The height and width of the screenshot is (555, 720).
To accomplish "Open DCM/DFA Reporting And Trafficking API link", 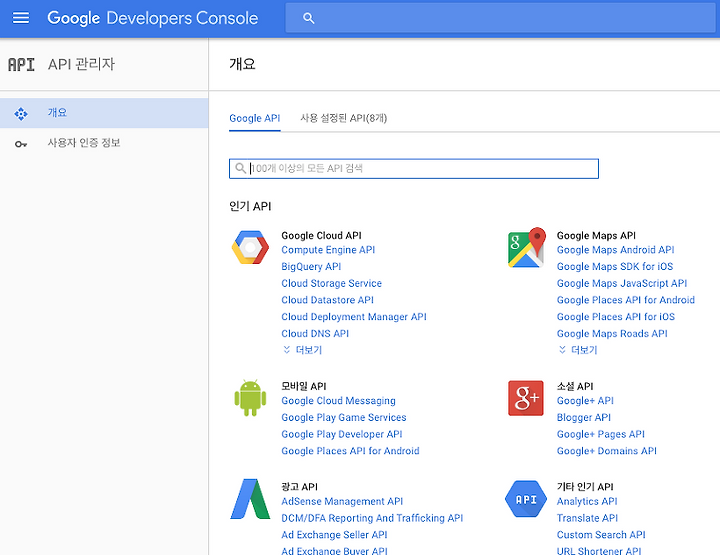I will click(372, 518).
